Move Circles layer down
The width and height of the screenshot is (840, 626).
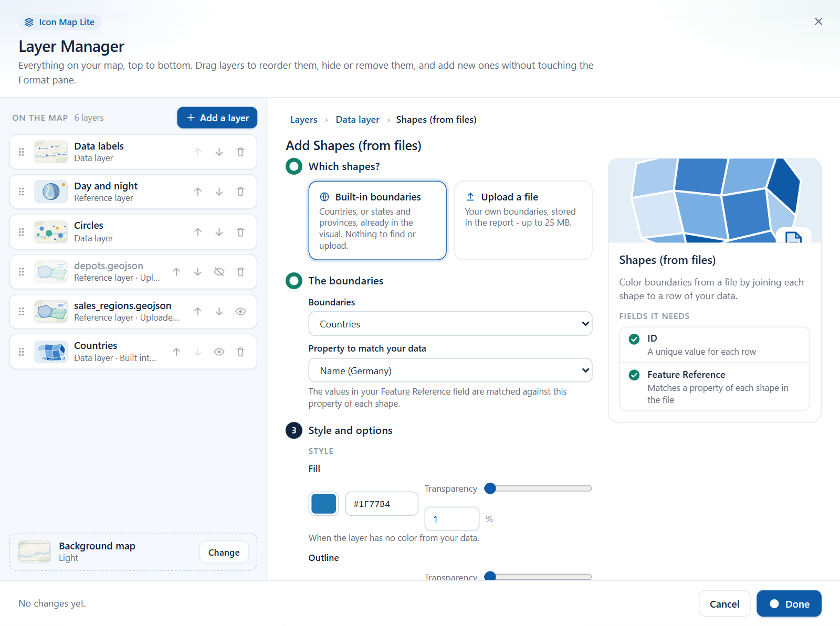pos(219,232)
